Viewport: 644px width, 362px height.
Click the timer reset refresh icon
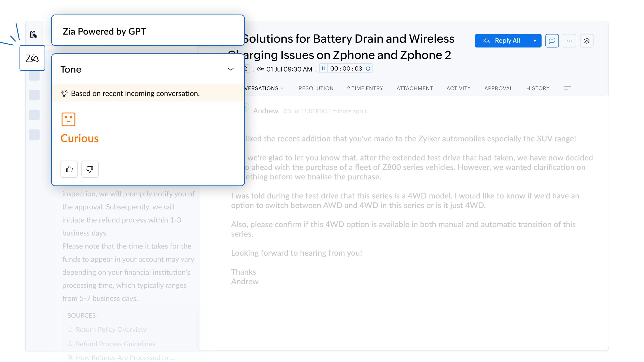coord(368,68)
